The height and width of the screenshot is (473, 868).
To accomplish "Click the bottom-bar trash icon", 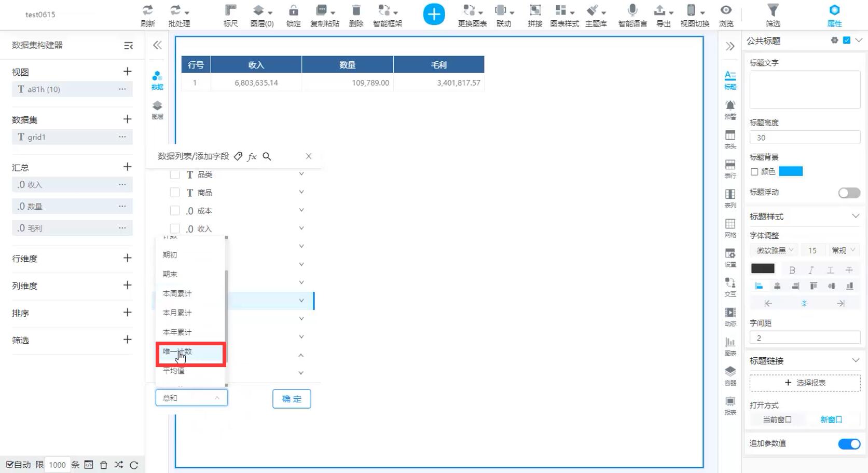I will [x=104, y=465].
